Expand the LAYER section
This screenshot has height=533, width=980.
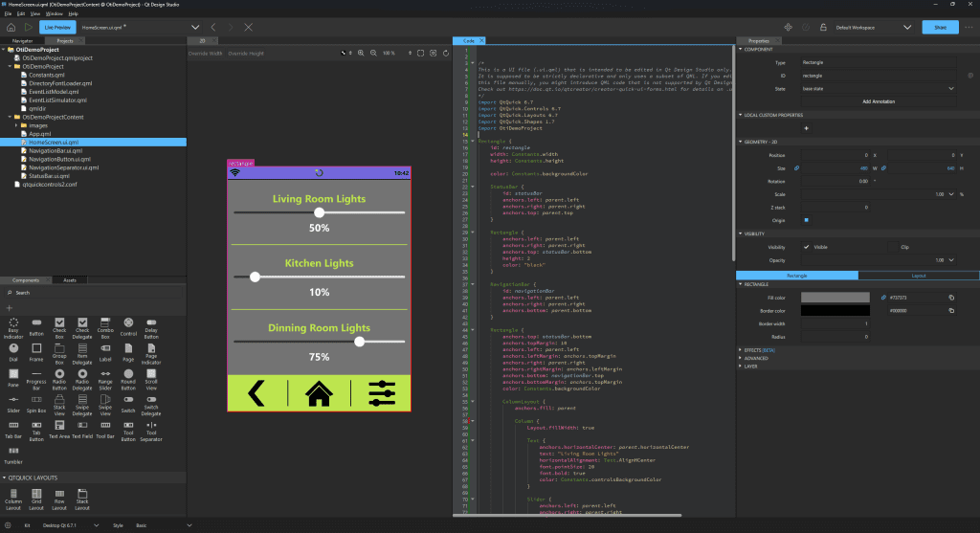pyautogui.click(x=741, y=366)
